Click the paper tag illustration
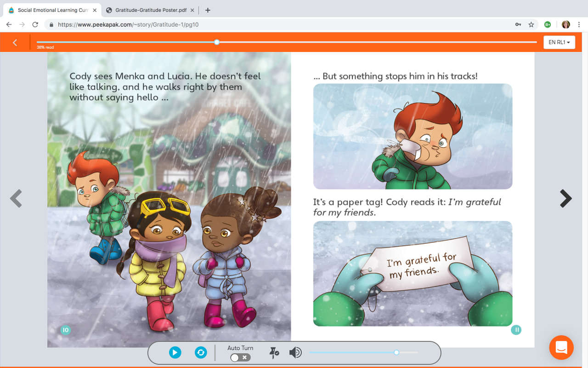This screenshot has width=588, height=368. coord(413,273)
